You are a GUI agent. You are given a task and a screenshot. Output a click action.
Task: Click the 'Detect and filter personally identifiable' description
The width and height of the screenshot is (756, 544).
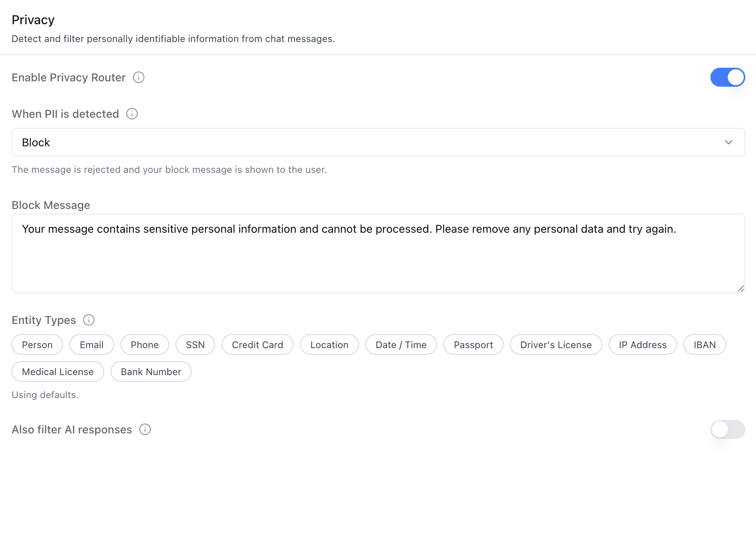pyautogui.click(x=173, y=39)
